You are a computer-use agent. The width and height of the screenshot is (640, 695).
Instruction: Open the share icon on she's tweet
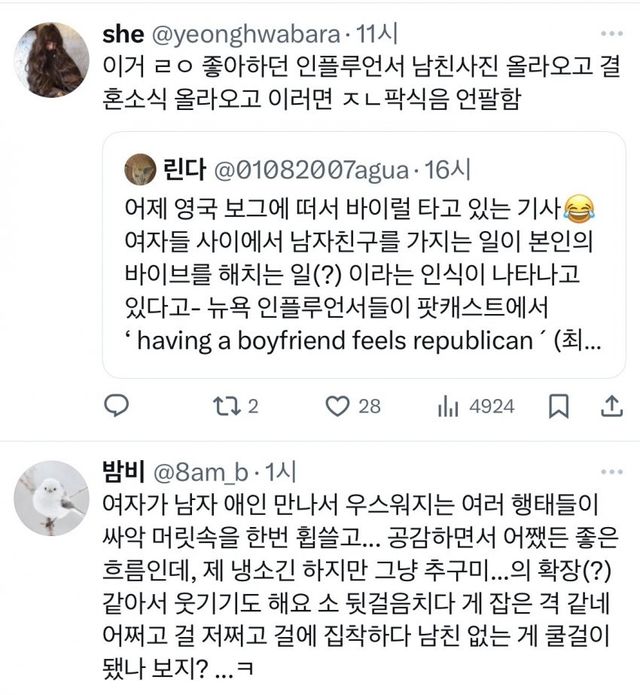pos(608,406)
